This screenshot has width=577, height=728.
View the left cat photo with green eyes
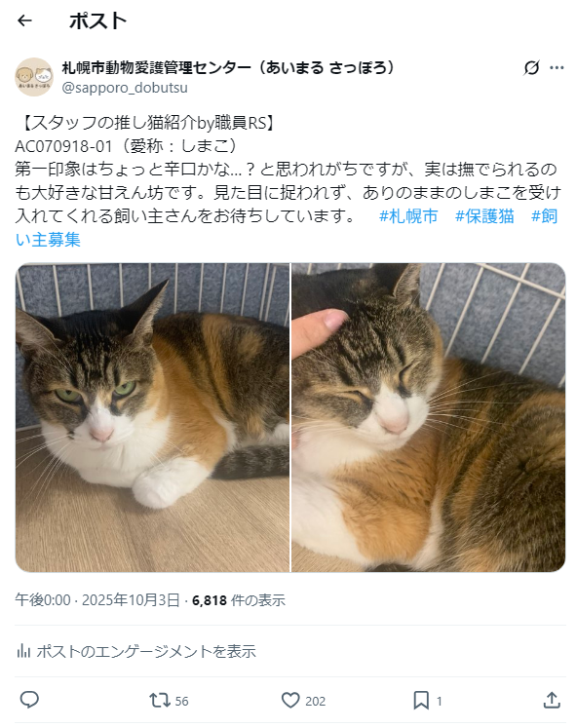[x=152, y=417]
